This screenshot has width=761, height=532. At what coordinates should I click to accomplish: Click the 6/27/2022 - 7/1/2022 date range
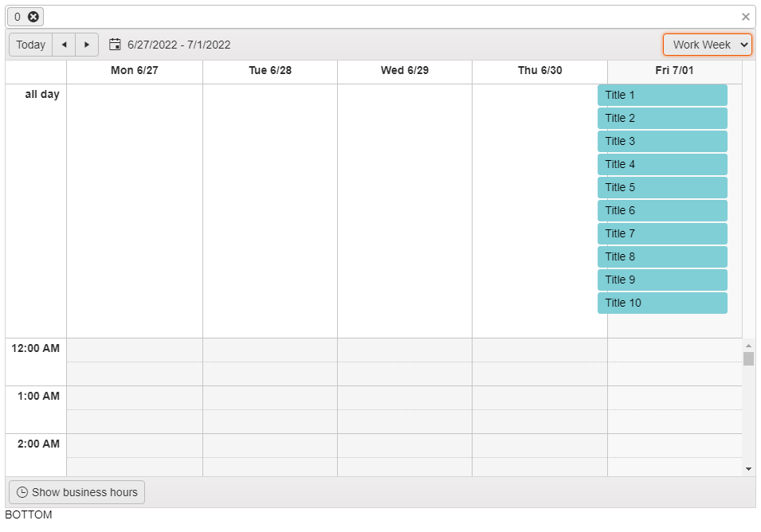[178, 45]
